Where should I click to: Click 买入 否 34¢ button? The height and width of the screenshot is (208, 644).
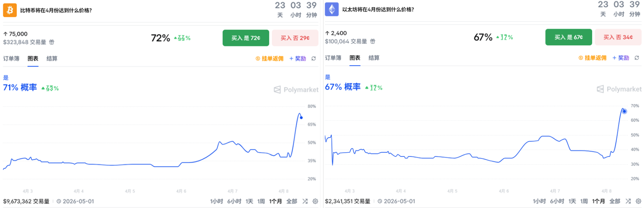coord(618,37)
